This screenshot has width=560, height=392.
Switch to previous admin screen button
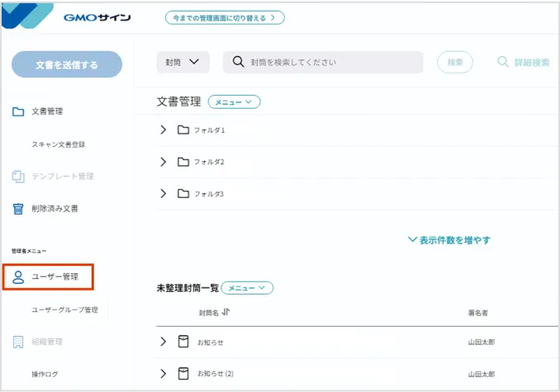pos(225,18)
